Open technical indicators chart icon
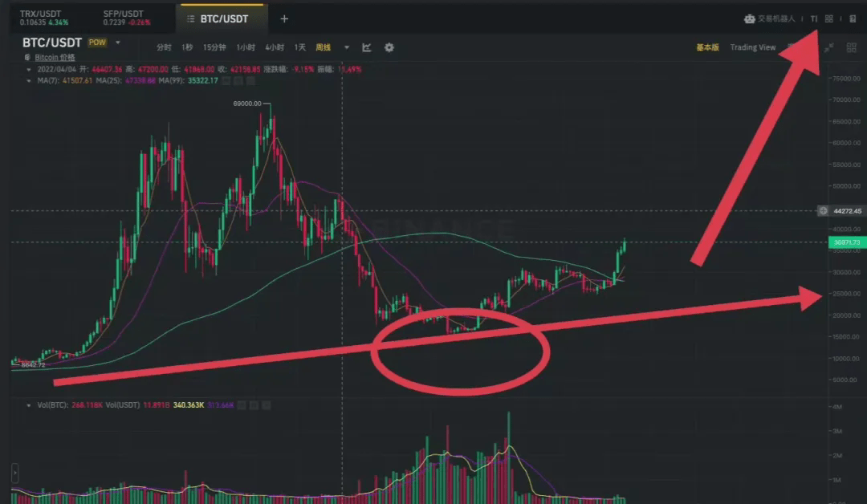This screenshot has height=504, width=867. click(x=367, y=47)
